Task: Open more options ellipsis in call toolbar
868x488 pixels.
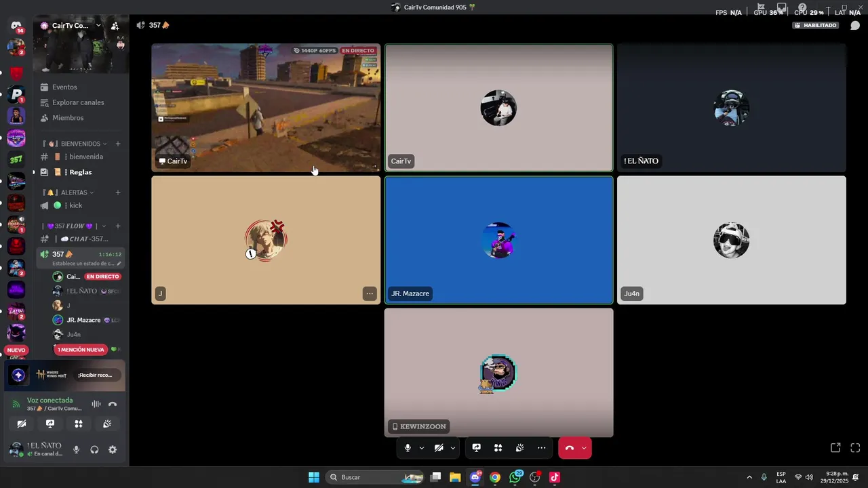Action: (541, 448)
